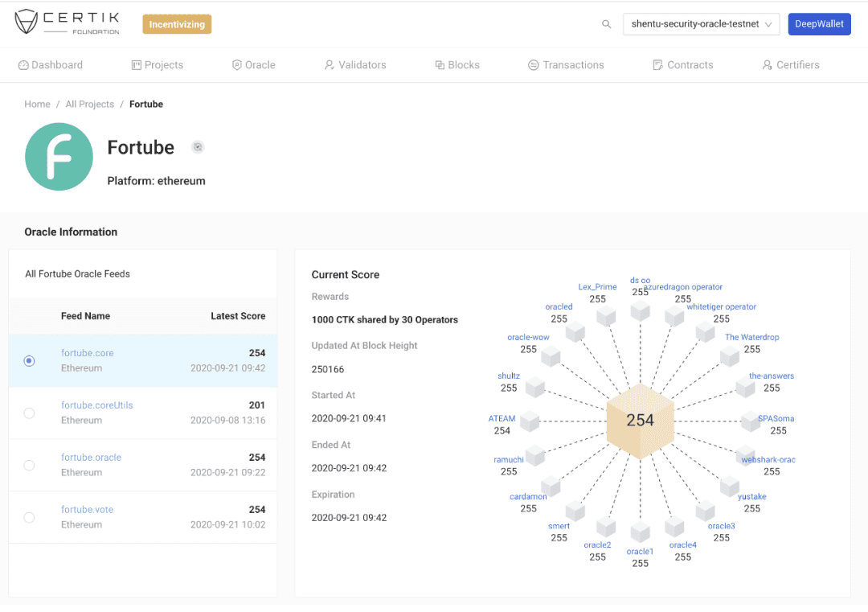Open the fortube.oracle feed link
The width and height of the screenshot is (868, 612).
pos(92,457)
